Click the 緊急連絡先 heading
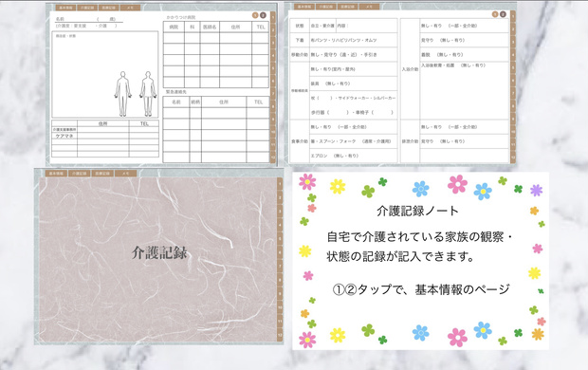The height and width of the screenshot is (370, 588). [x=176, y=92]
